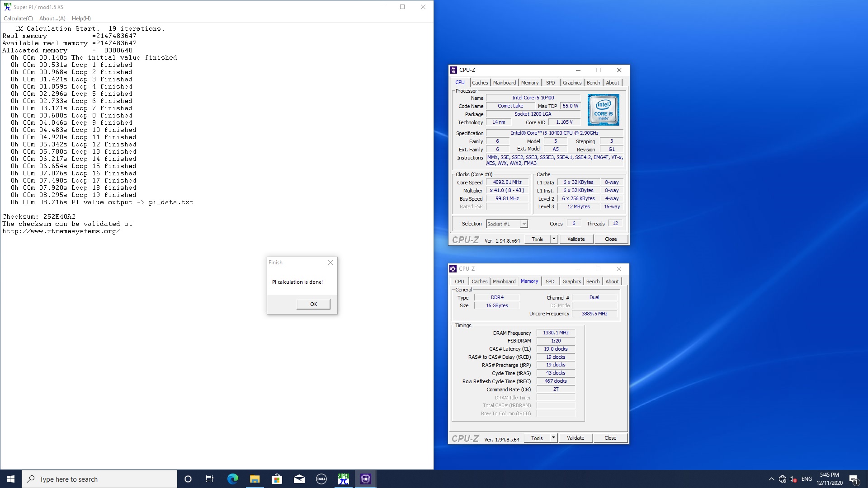Open the About...(A) menu
The image size is (868, 488).
pyautogui.click(x=52, y=19)
